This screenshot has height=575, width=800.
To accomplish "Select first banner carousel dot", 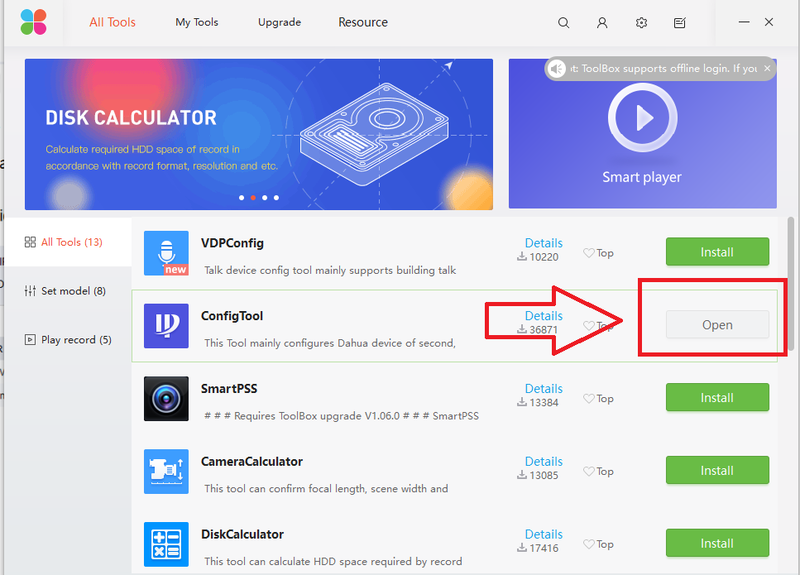I will (241, 197).
